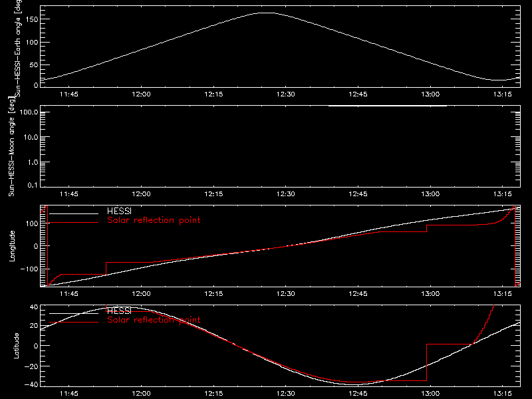Click the Sun-HESSI-Moon angle axis title
Viewport: 532px width, 399px height.
point(11,146)
